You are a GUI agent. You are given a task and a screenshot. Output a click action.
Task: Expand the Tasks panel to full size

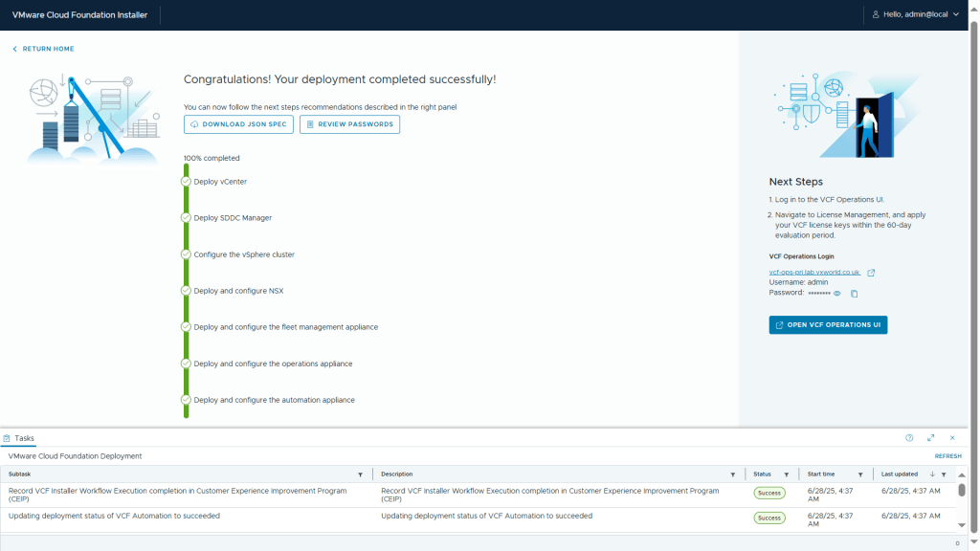pyautogui.click(x=930, y=438)
